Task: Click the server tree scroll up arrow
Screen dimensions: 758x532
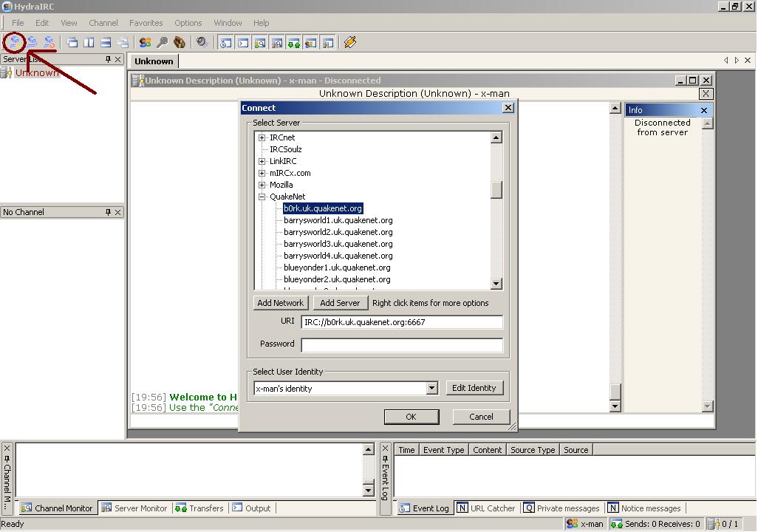Action: click(496, 138)
